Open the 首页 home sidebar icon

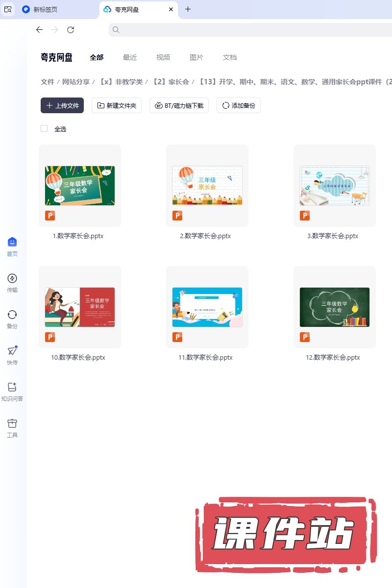pyautogui.click(x=12, y=243)
